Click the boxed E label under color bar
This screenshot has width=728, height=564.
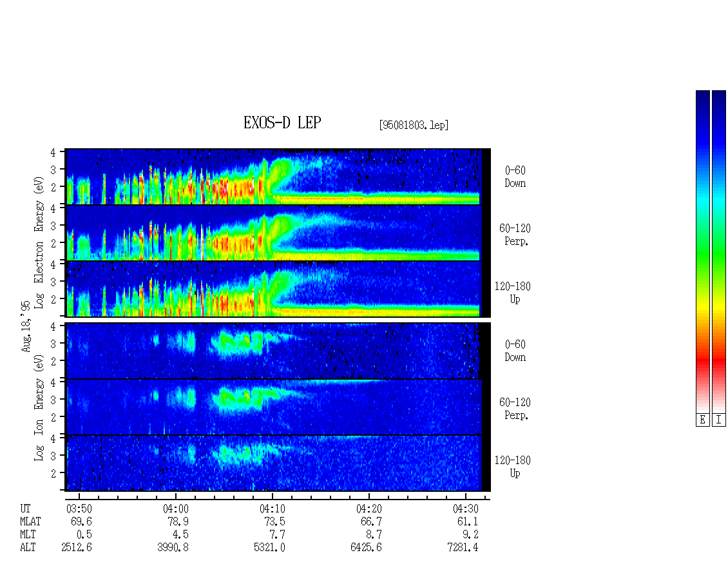(702, 420)
